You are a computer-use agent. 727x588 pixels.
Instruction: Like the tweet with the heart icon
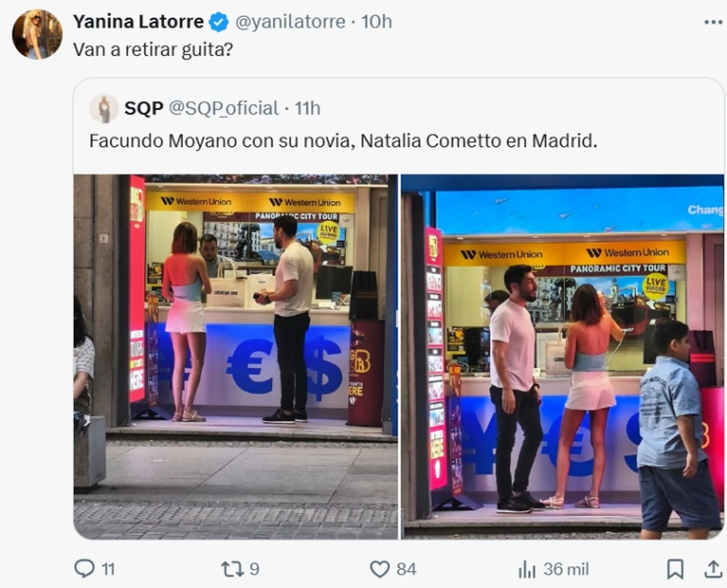pos(380,569)
